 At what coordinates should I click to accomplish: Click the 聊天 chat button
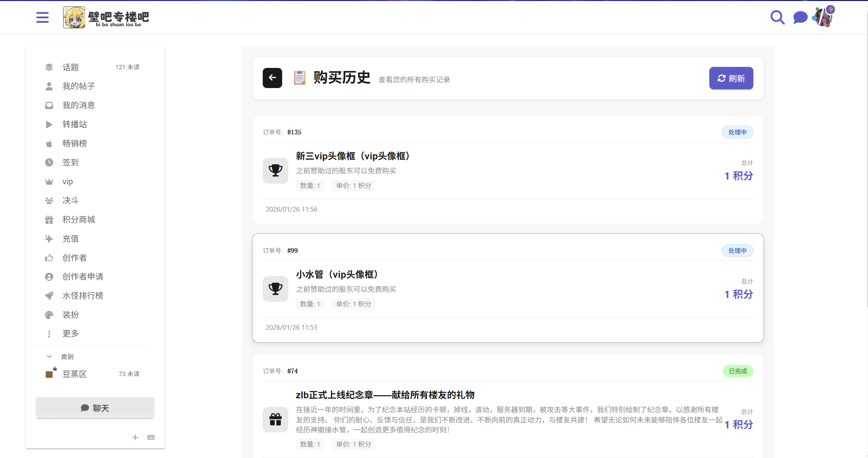tap(95, 408)
